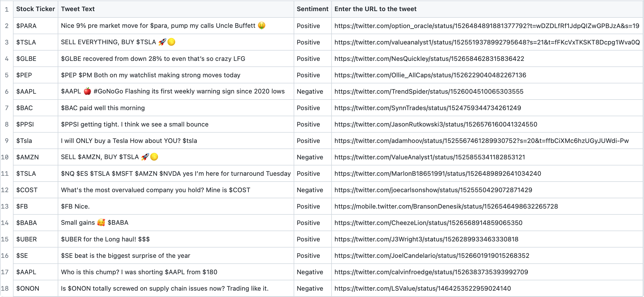Open the mobile.twitter.com BransonDenesik link
The width and height of the screenshot is (644, 297).
tap(446, 206)
